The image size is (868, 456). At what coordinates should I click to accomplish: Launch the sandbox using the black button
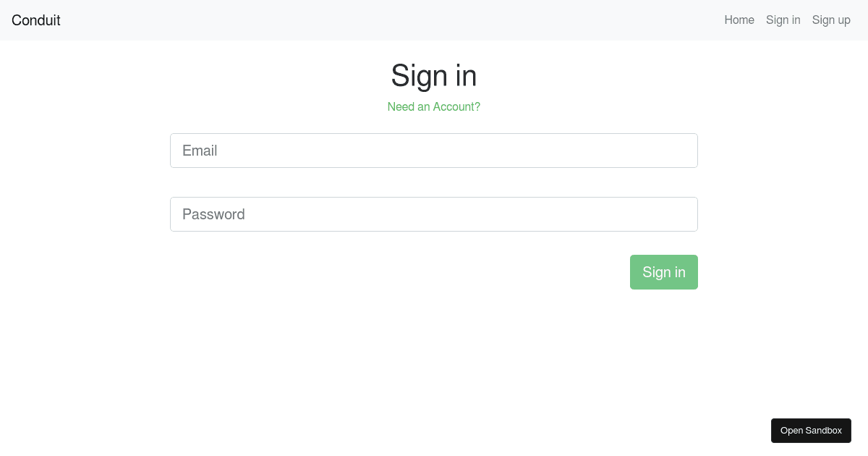pyautogui.click(x=811, y=431)
